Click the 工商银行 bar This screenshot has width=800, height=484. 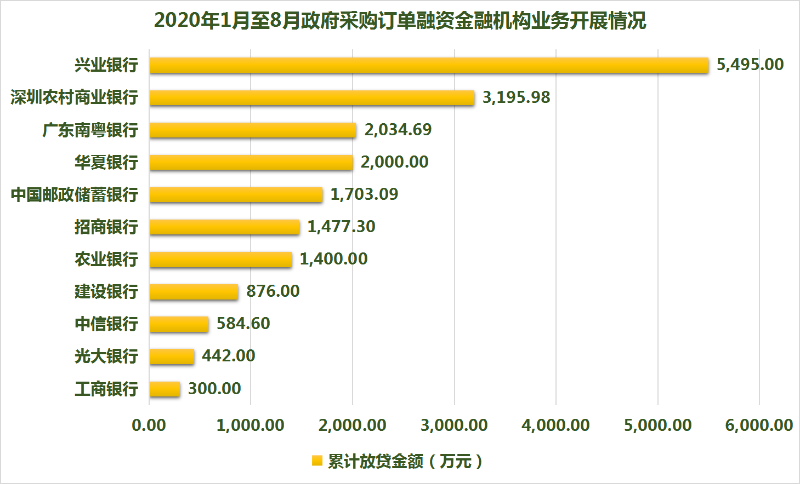165,389
